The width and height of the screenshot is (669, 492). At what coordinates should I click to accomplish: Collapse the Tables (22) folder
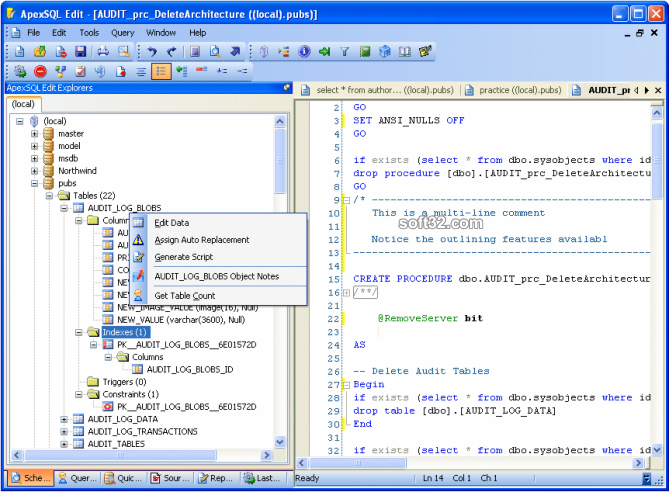pos(49,195)
